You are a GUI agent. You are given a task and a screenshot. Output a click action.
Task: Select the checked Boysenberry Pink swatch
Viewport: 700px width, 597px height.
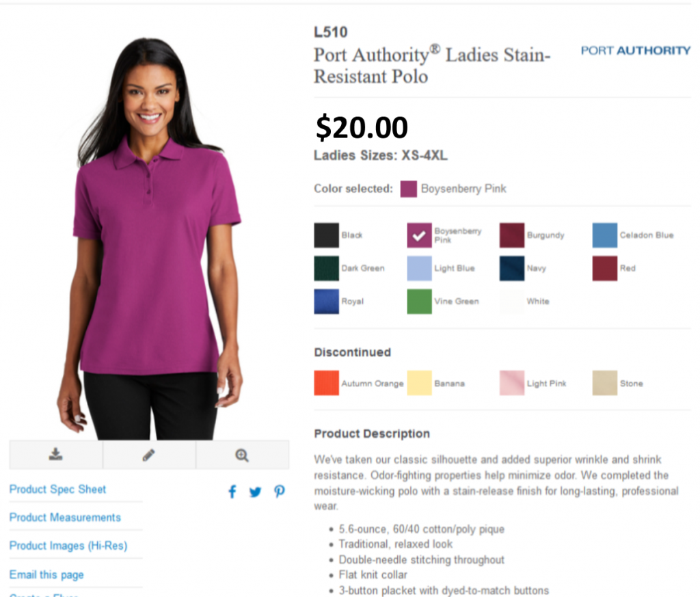click(x=419, y=235)
